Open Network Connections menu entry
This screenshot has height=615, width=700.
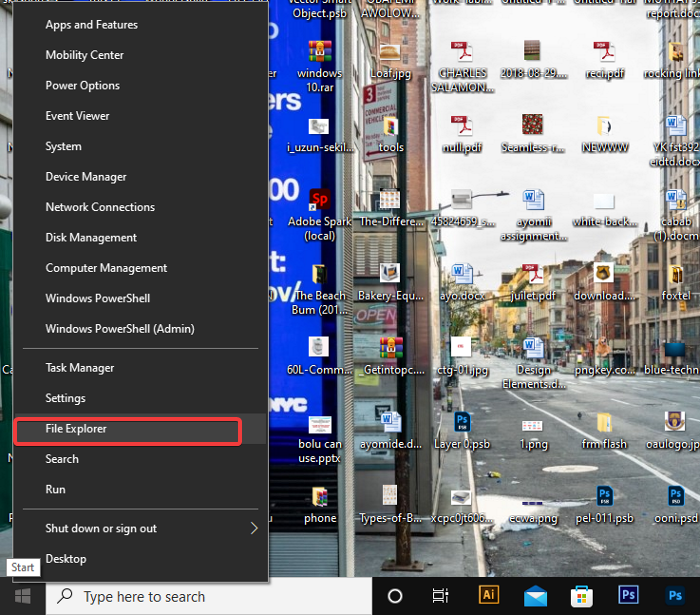click(100, 207)
